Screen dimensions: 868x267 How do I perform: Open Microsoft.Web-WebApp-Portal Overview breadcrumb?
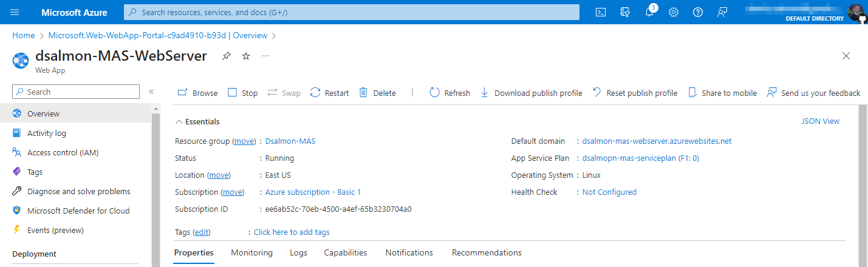click(x=158, y=35)
